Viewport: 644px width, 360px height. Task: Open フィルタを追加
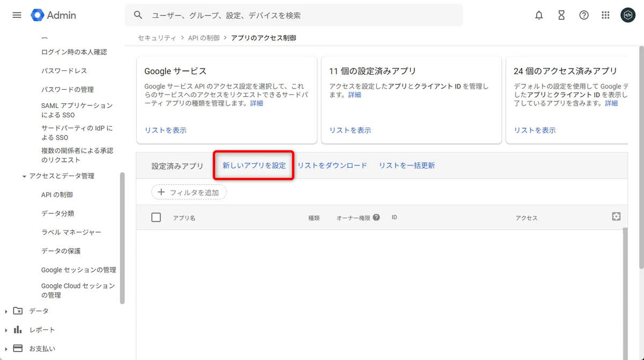tap(189, 192)
